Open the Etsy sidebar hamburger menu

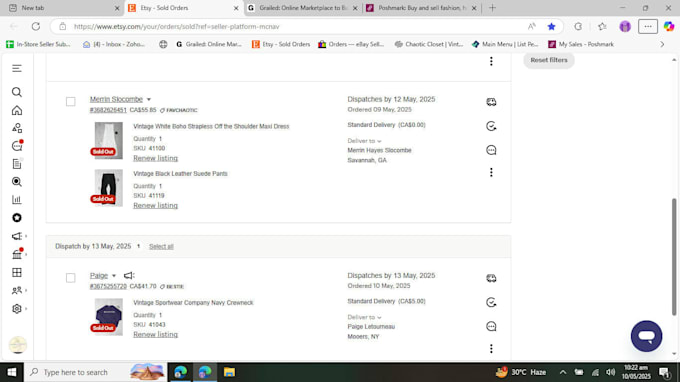click(16, 69)
